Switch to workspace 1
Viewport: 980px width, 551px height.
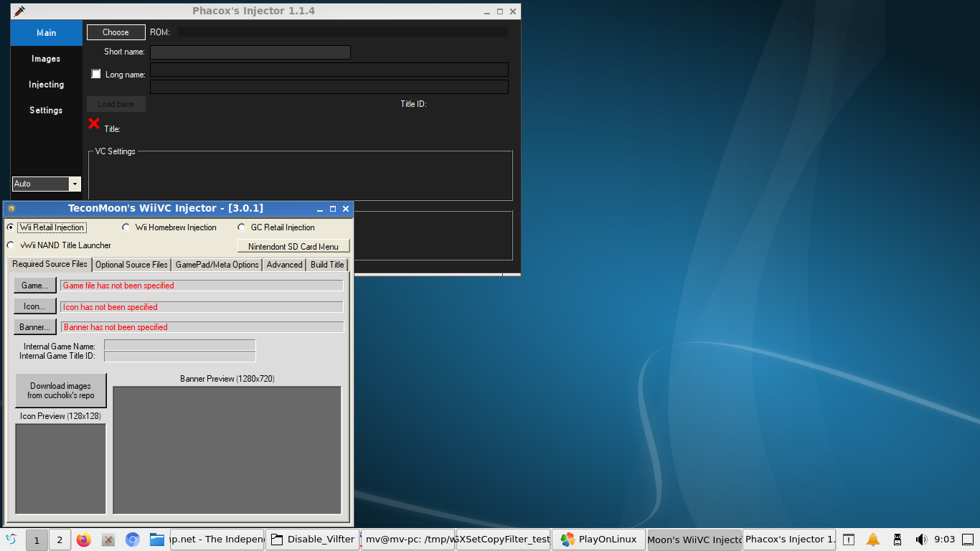tap(37, 540)
